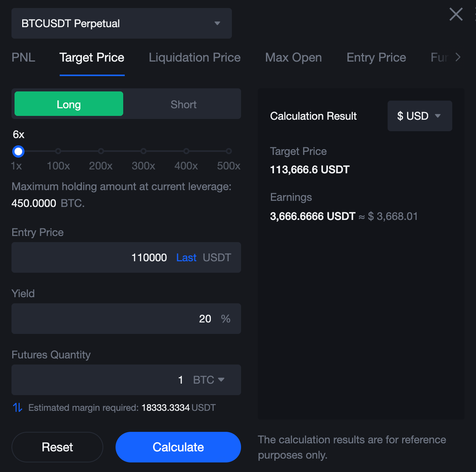Select the Entry Price tab

[376, 57]
